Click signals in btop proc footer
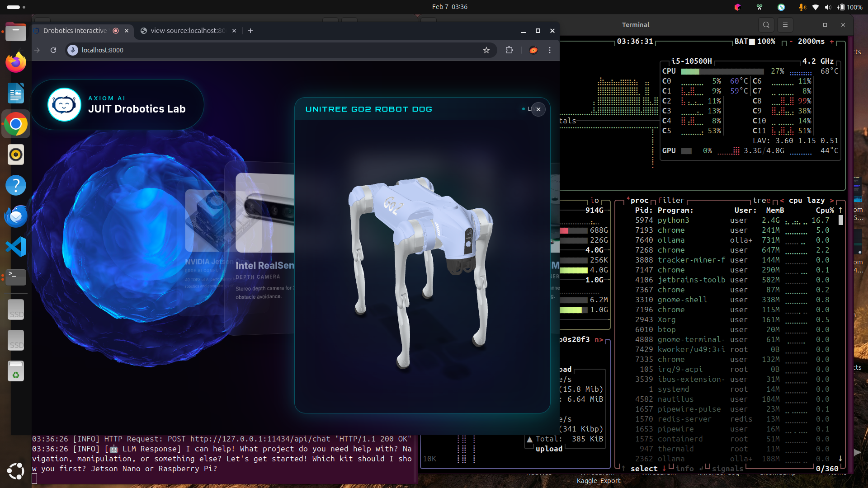Image resolution: width=868 pixels, height=488 pixels. tap(727, 469)
